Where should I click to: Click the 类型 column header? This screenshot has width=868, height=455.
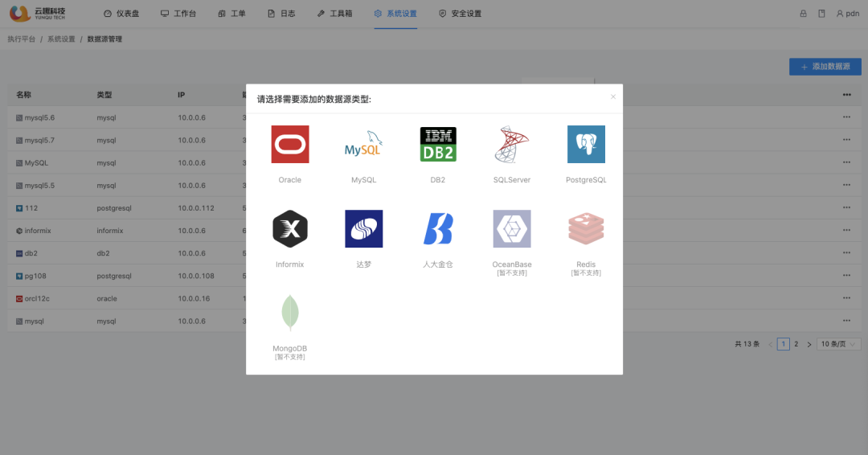pyautogui.click(x=104, y=95)
